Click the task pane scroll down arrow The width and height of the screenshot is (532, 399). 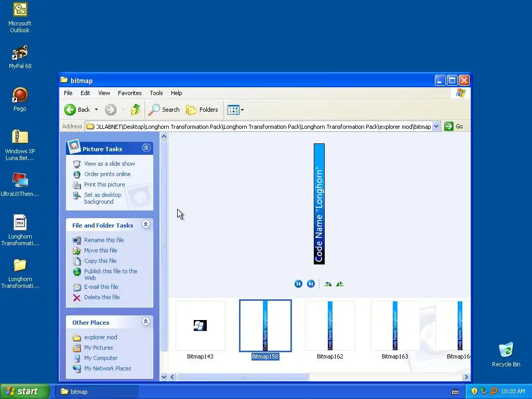point(164,377)
